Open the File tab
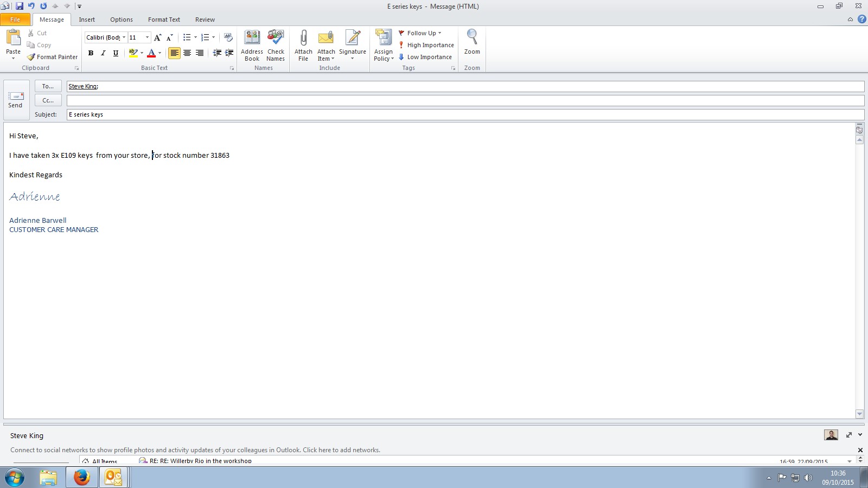Viewport: 868px width, 488px height. coord(15,20)
